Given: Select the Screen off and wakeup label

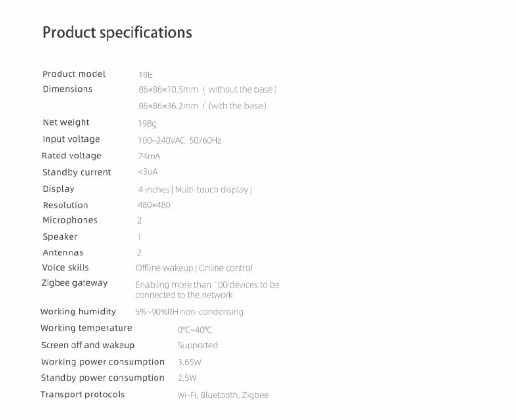Looking at the screenshot, I should pyautogui.click(x=88, y=345).
